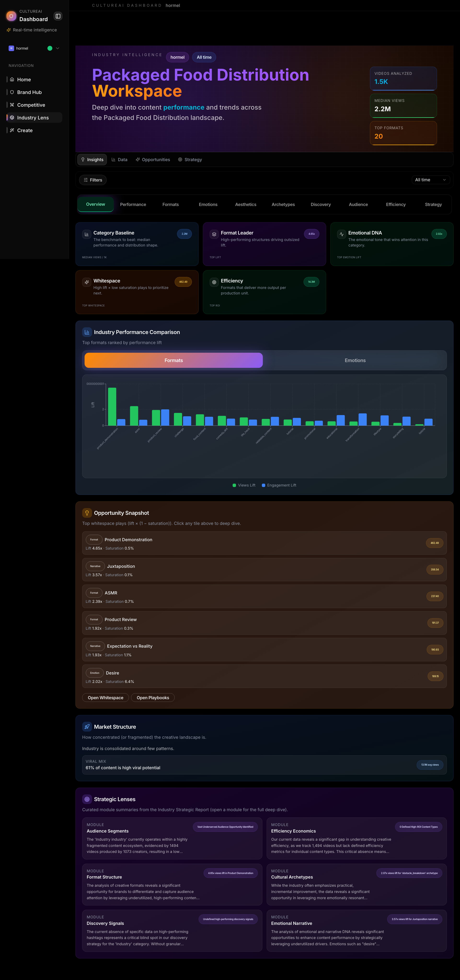Go to Competitive section in sidebar
The height and width of the screenshot is (980, 460).
pos(31,105)
